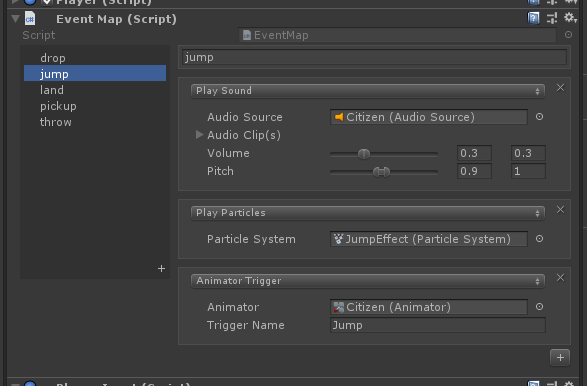This screenshot has width=587, height=386.
Task: Edit Pitch maximum value 1
Action: pyautogui.click(x=528, y=171)
